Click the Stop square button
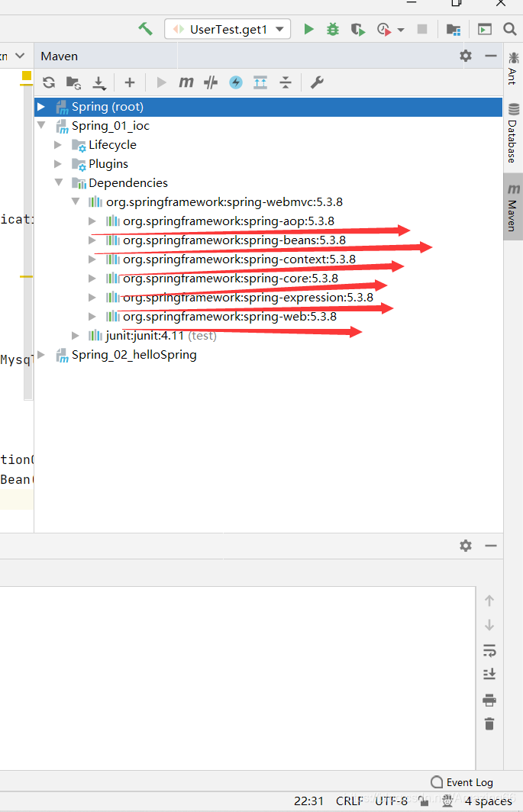This screenshot has width=523, height=812. click(422, 29)
